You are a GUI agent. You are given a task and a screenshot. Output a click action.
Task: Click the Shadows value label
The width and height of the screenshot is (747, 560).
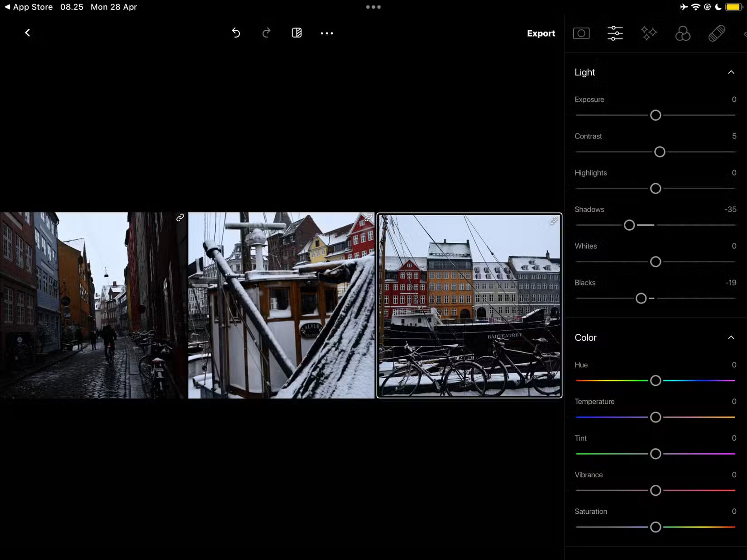point(730,209)
